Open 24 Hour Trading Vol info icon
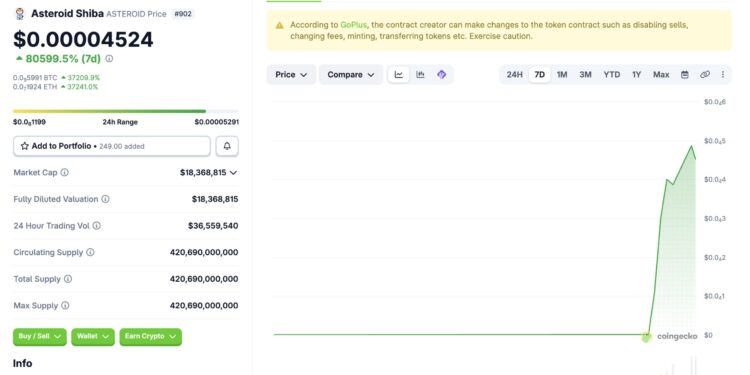Viewport: 750px width, 375px height. click(x=97, y=226)
